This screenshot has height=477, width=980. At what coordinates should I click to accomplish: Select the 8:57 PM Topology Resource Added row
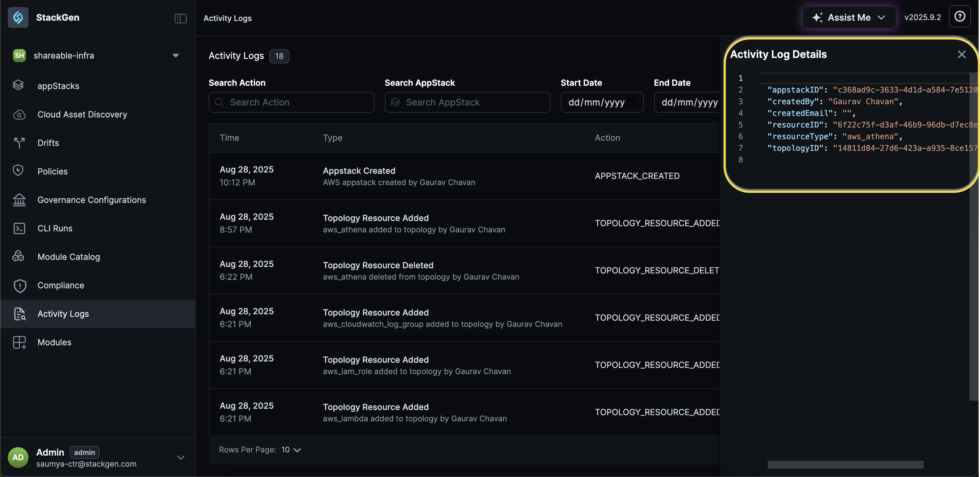tap(464, 224)
